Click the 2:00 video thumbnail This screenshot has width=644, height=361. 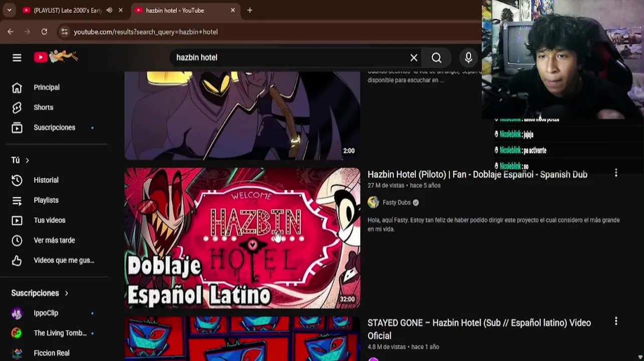[242, 116]
